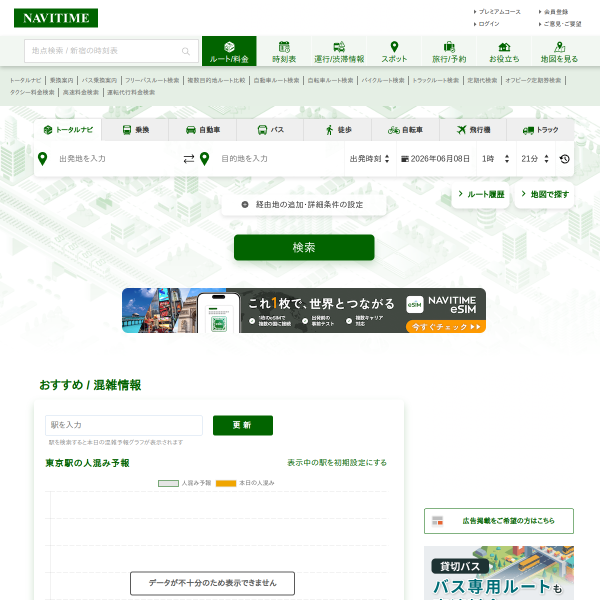
Task: Click the 更新 button
Action: (x=243, y=425)
